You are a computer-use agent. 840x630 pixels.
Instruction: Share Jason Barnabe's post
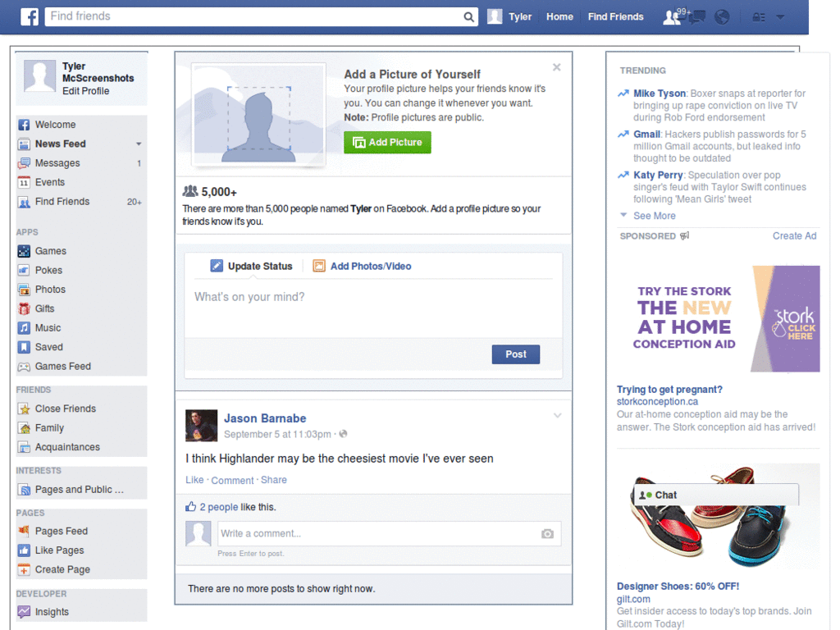click(274, 480)
